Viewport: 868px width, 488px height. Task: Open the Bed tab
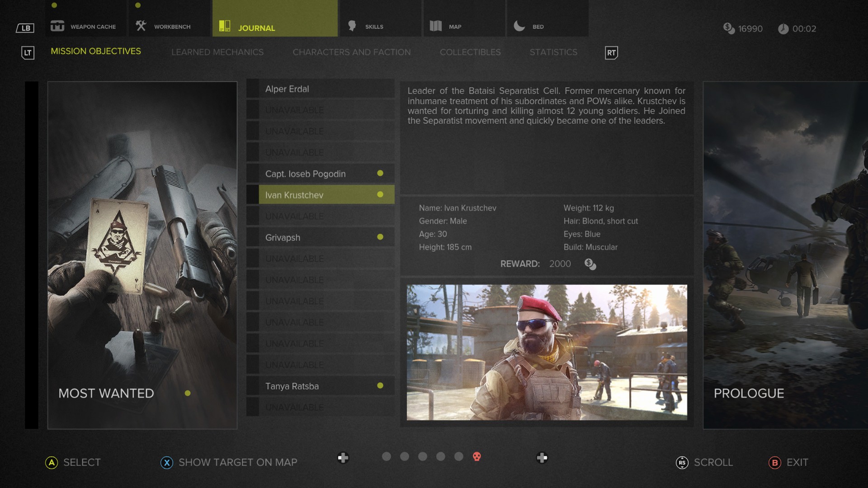click(548, 19)
